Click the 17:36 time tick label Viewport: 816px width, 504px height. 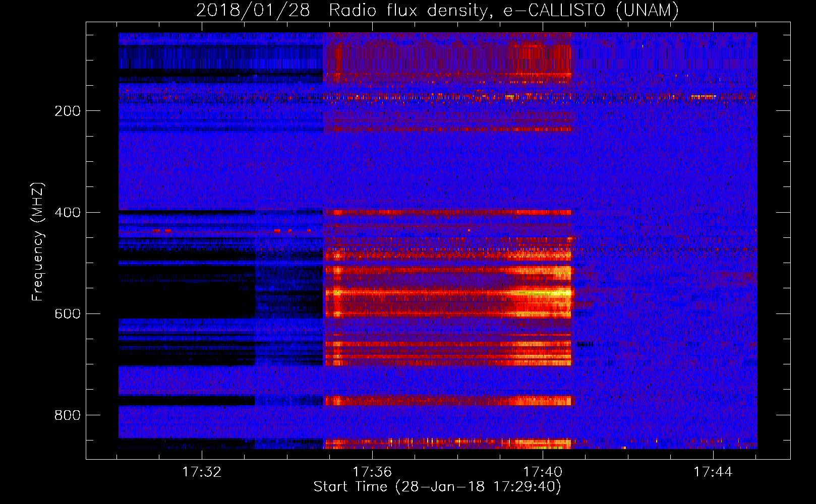(372, 472)
